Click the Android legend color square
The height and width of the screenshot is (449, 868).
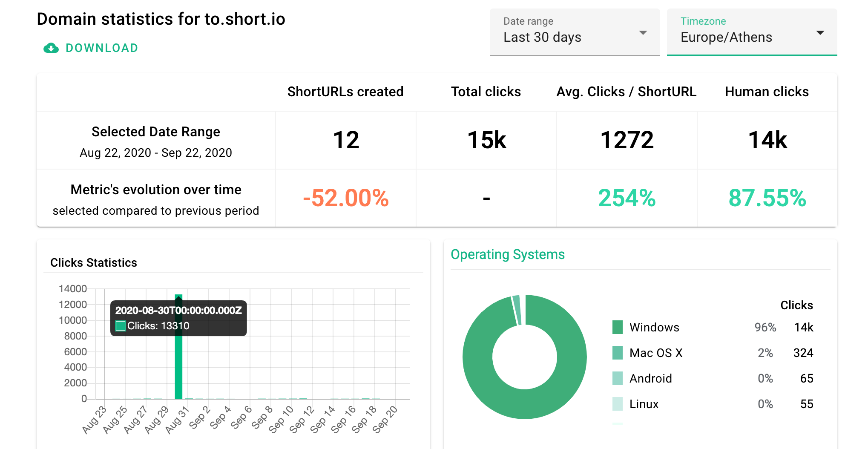pyautogui.click(x=617, y=378)
